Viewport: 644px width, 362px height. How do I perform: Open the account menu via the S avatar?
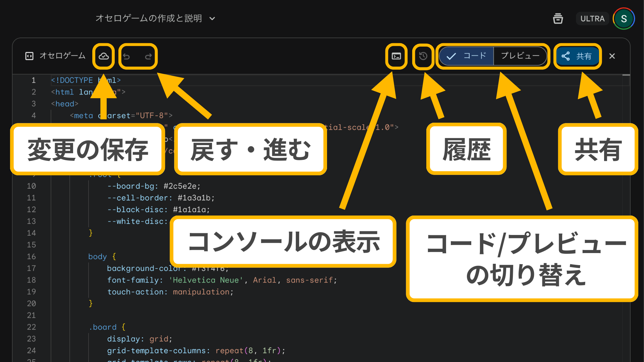[x=624, y=18]
